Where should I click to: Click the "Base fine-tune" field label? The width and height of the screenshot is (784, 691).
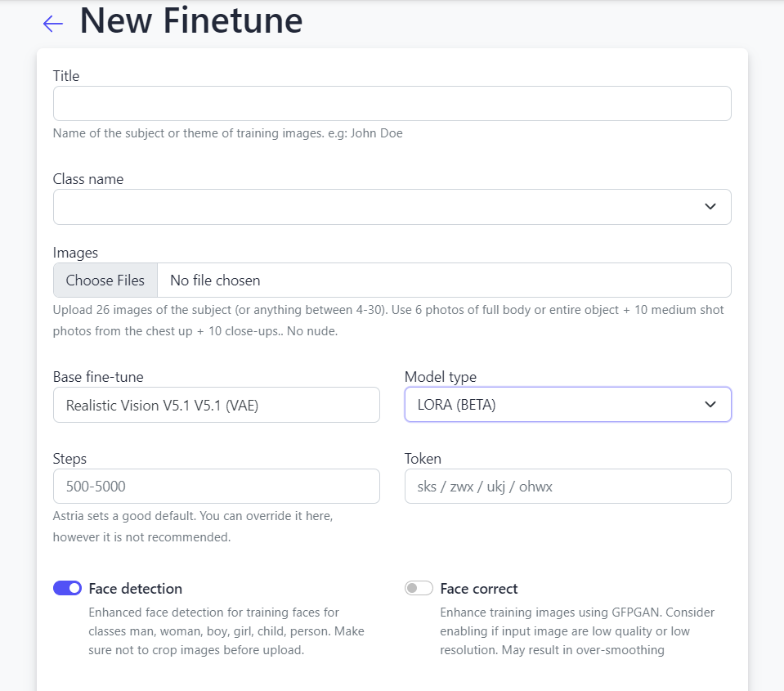98,377
